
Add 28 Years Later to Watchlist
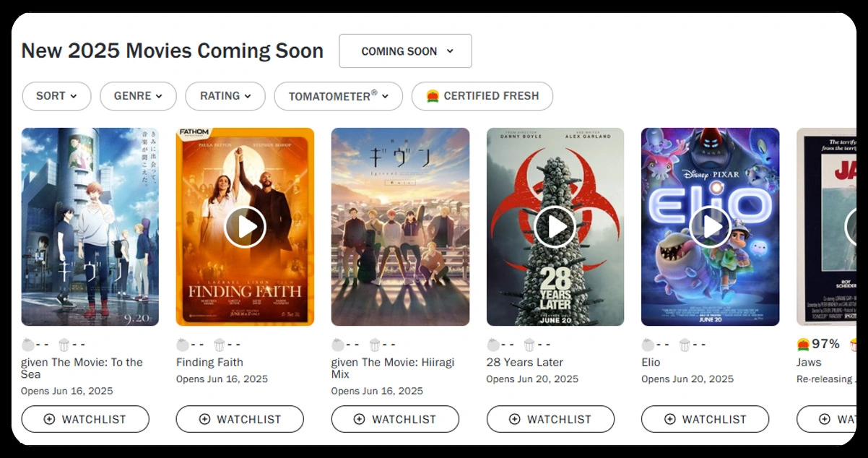[x=550, y=419]
